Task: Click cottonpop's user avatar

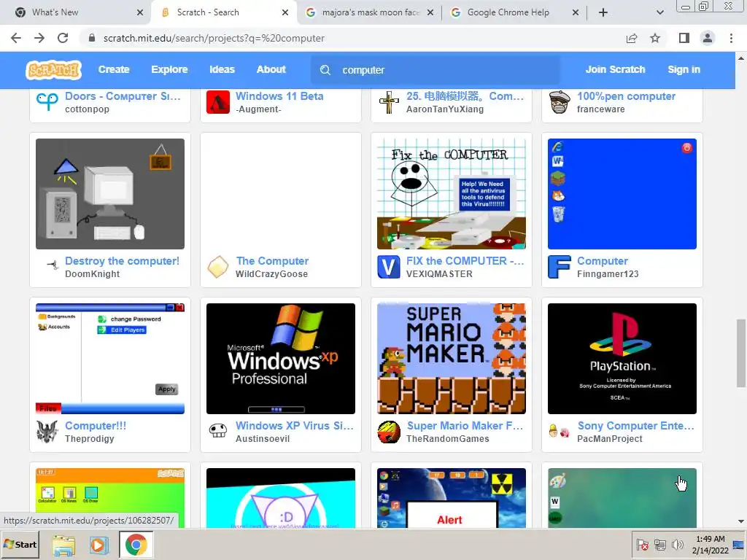Action: click(47, 102)
